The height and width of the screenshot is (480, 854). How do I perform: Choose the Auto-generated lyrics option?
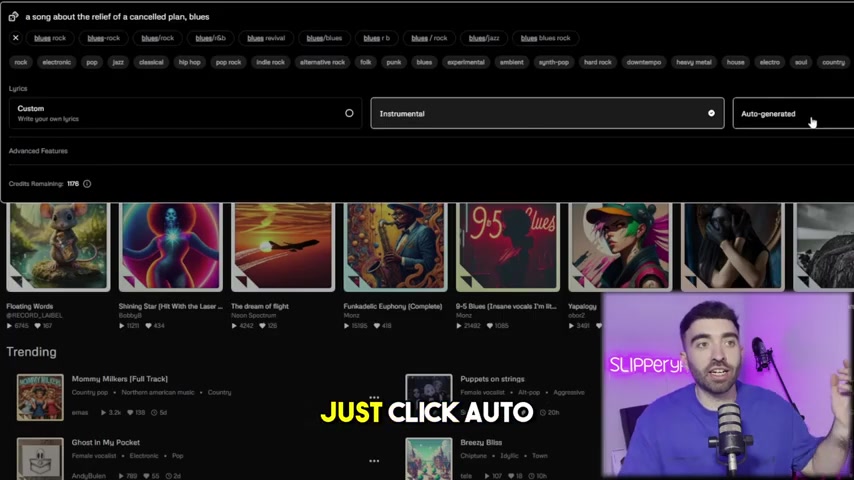pos(793,113)
